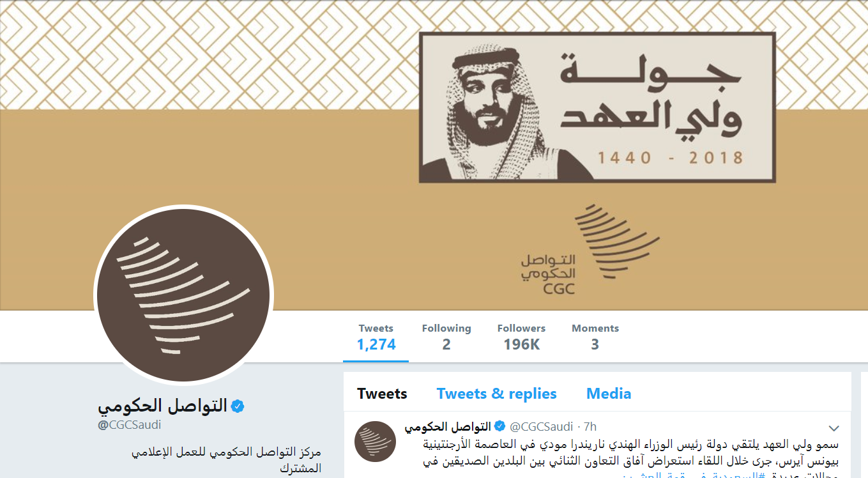Open the large CGC profile picture
The image size is (868, 478).
[183, 295]
